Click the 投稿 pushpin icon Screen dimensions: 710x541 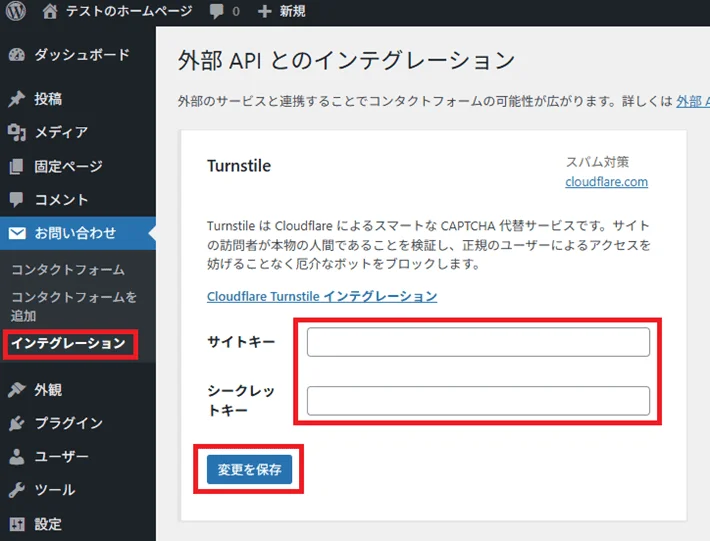(16, 99)
